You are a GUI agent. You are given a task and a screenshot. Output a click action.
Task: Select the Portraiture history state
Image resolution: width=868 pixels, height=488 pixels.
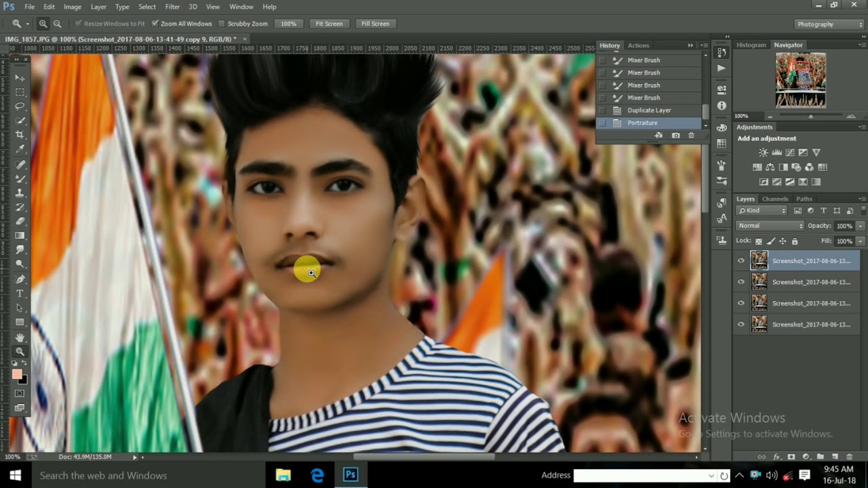click(x=649, y=123)
